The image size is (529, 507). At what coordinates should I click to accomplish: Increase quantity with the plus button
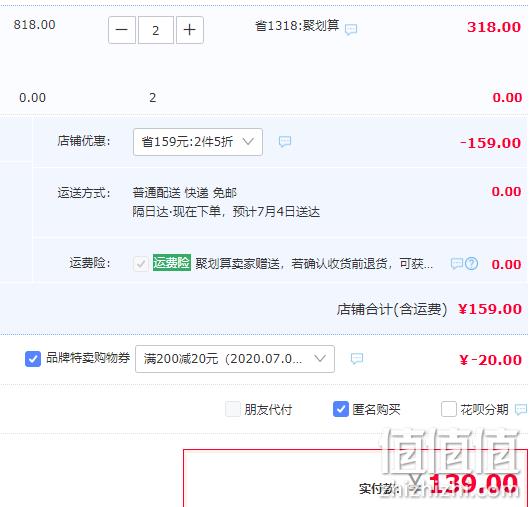pyautogui.click(x=190, y=30)
